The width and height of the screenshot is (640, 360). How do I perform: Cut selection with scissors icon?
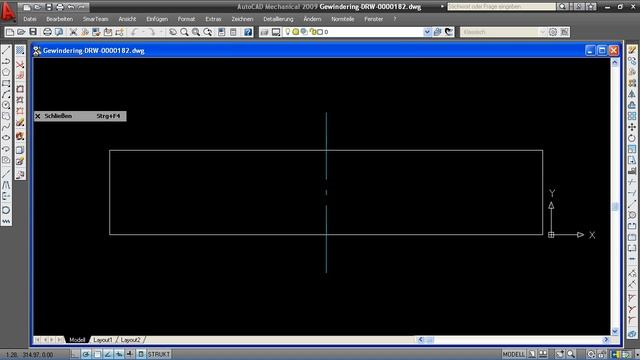pyautogui.click(x=73, y=32)
